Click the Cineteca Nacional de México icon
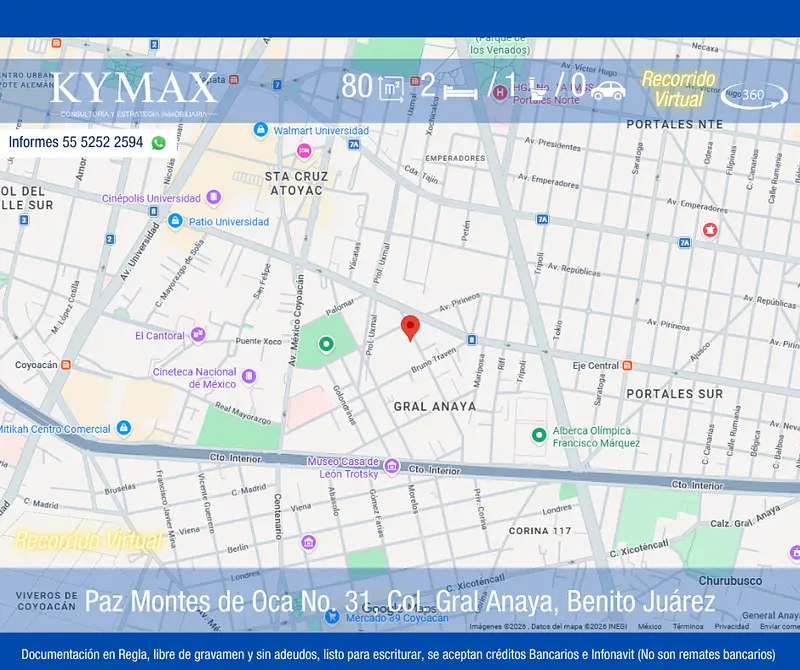 pyautogui.click(x=248, y=377)
